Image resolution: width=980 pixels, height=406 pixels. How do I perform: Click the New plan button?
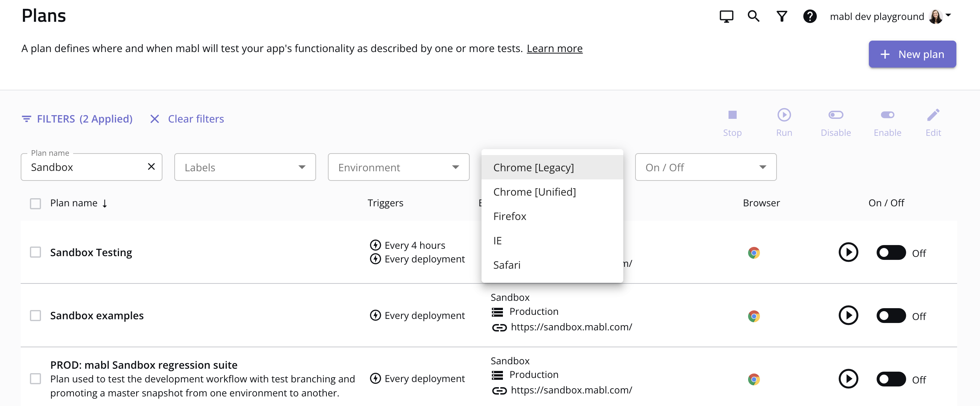912,54
